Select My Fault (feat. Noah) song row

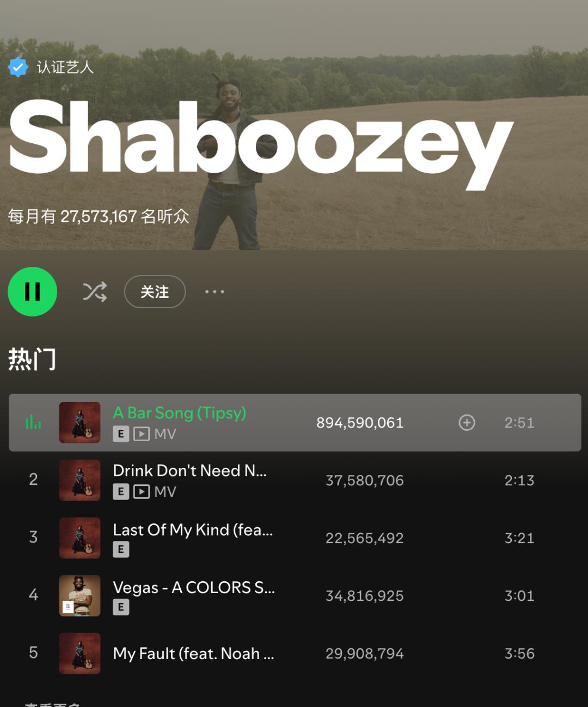tap(295, 654)
